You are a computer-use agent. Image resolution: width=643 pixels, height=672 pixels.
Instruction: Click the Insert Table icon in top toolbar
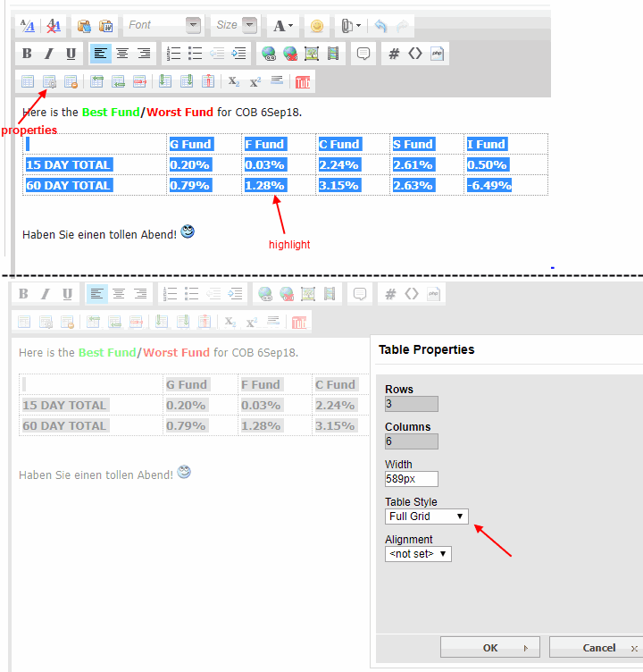pyautogui.click(x=28, y=82)
